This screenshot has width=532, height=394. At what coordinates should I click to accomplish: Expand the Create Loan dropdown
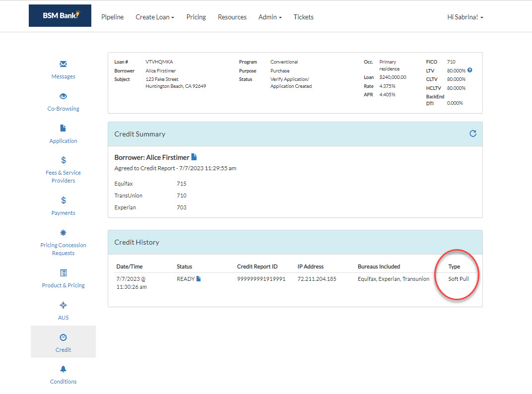click(155, 17)
